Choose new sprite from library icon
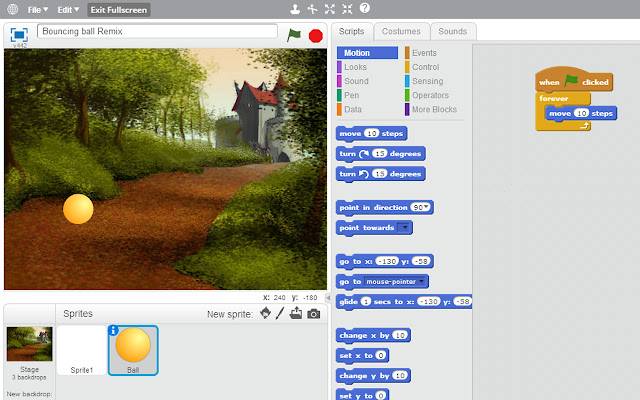The height and width of the screenshot is (400, 640). point(265,313)
